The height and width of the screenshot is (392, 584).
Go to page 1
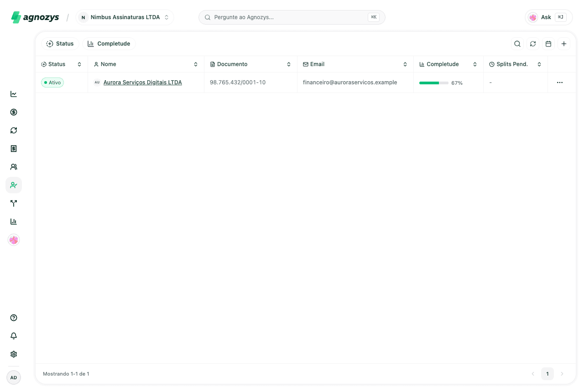[547, 374]
